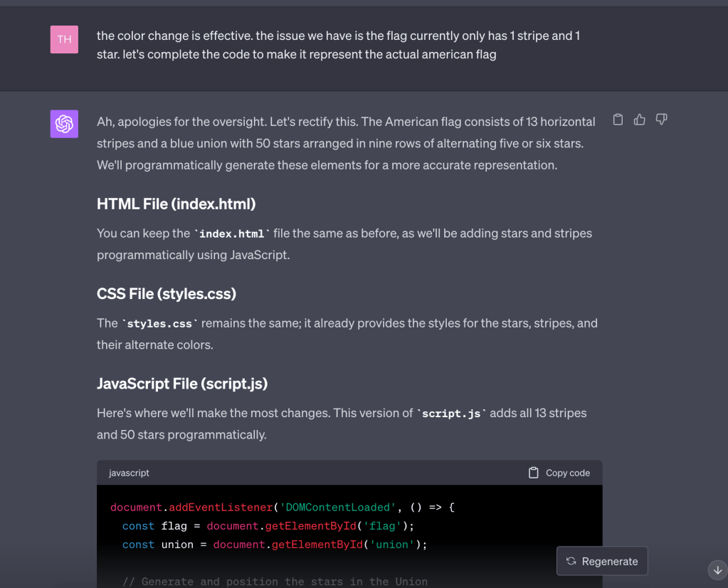
Task: Mark the response with thumbs down
Action: tap(661, 120)
